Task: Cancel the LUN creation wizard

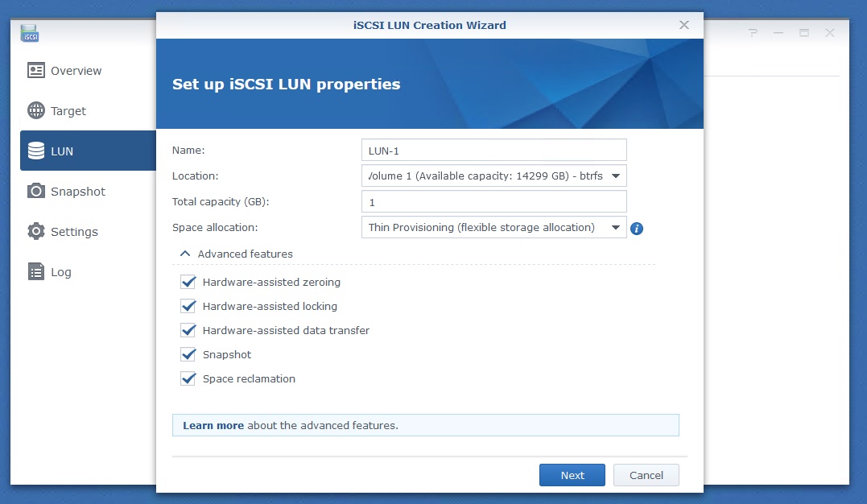Action: point(646,475)
